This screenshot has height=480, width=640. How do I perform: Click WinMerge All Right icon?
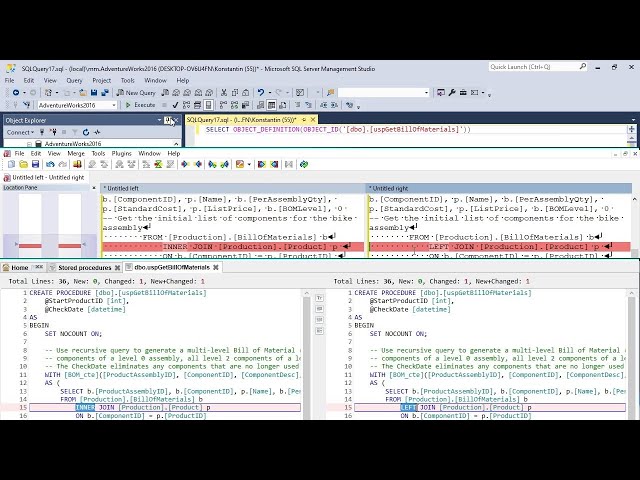click(262, 164)
